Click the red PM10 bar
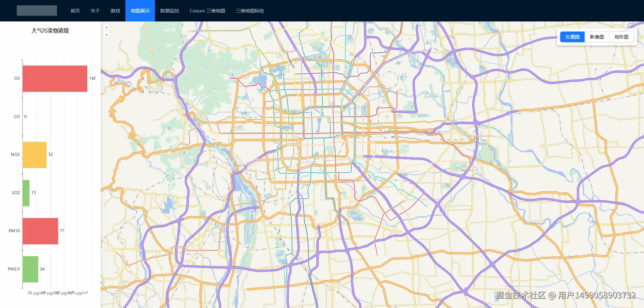This screenshot has width=644, height=308. click(40, 231)
